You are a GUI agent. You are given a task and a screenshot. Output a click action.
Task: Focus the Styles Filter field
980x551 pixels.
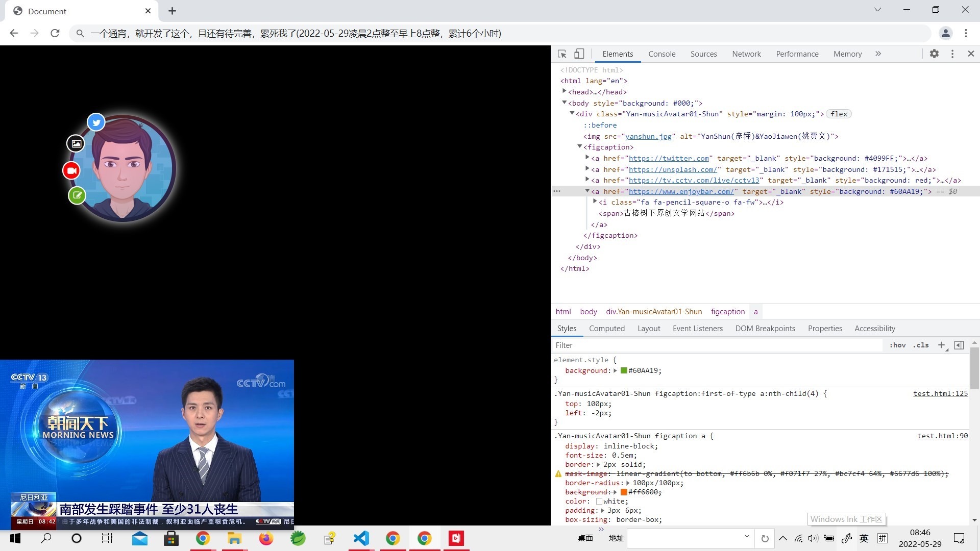[x=717, y=345]
